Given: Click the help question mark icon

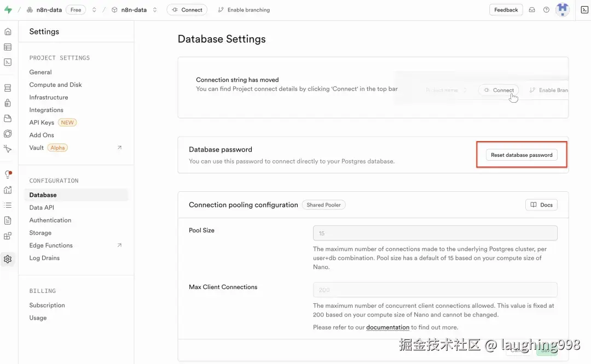Looking at the screenshot, I should (x=546, y=10).
